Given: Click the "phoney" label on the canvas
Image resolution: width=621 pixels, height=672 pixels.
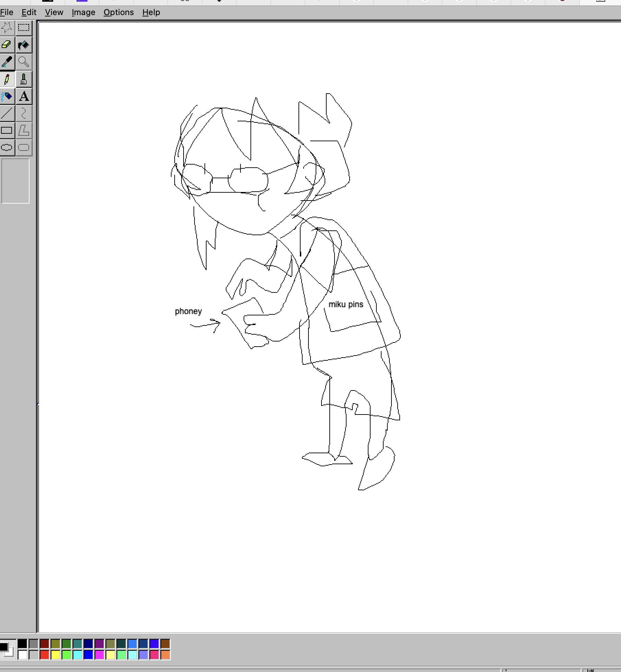Looking at the screenshot, I should tap(188, 312).
